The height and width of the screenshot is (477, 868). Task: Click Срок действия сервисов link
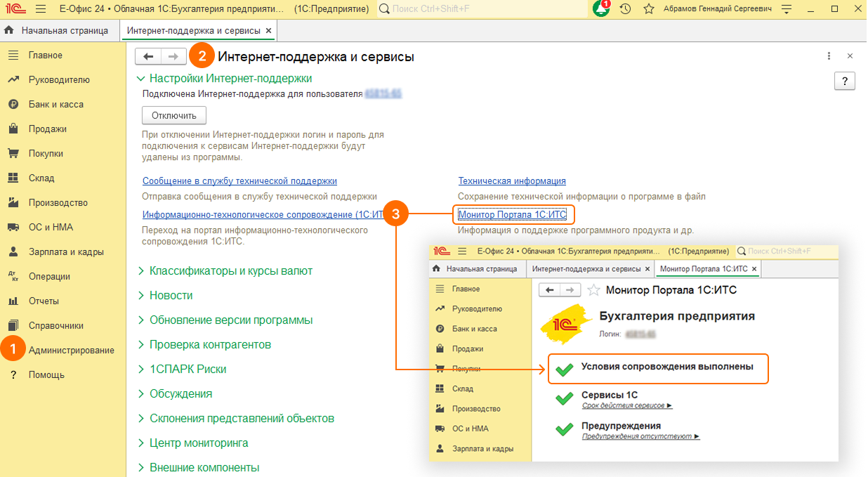coord(627,406)
